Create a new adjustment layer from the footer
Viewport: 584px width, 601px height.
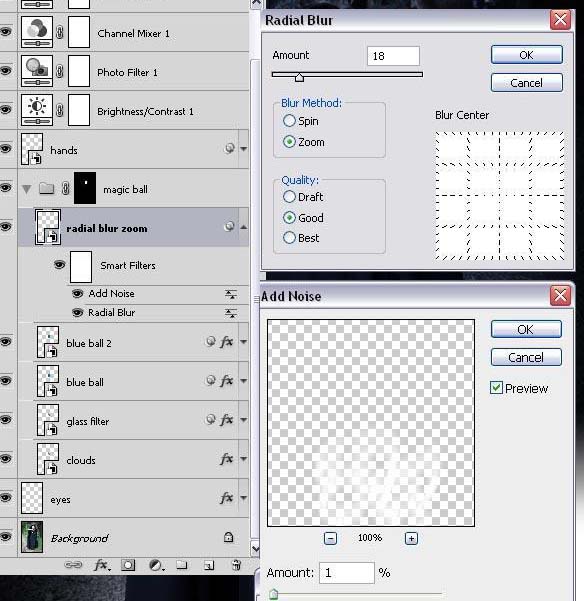[x=156, y=565]
